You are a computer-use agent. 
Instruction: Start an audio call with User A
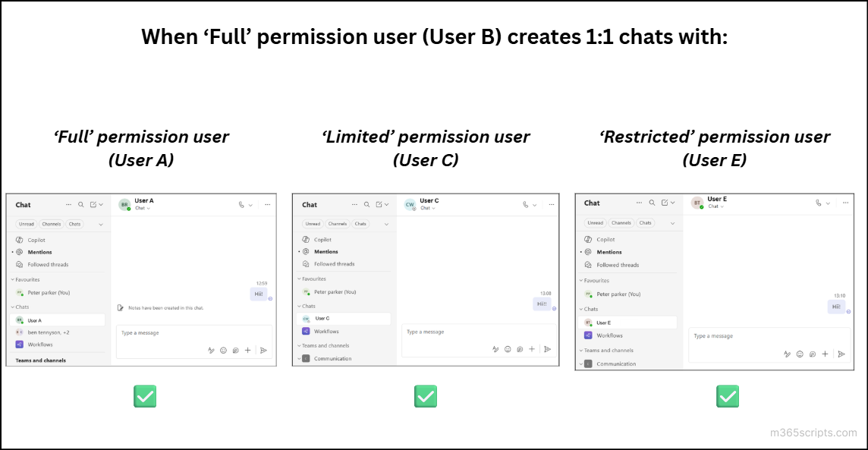pos(241,205)
